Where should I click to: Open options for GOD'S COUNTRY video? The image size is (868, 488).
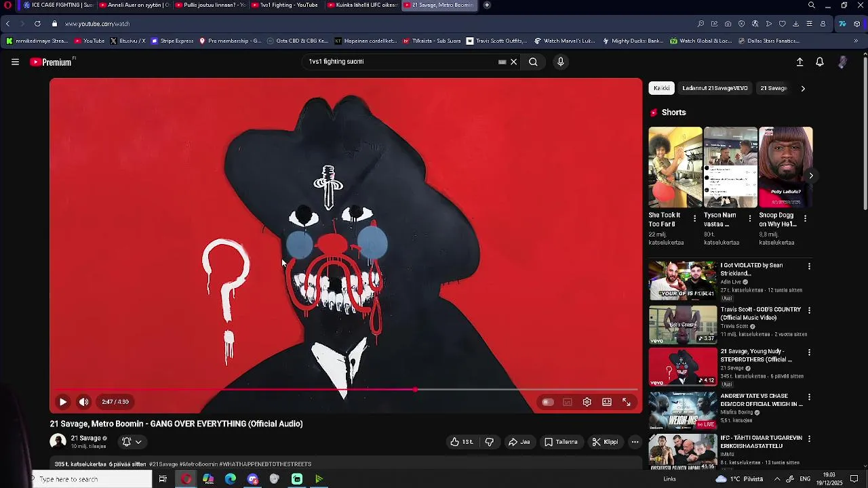coord(809,310)
